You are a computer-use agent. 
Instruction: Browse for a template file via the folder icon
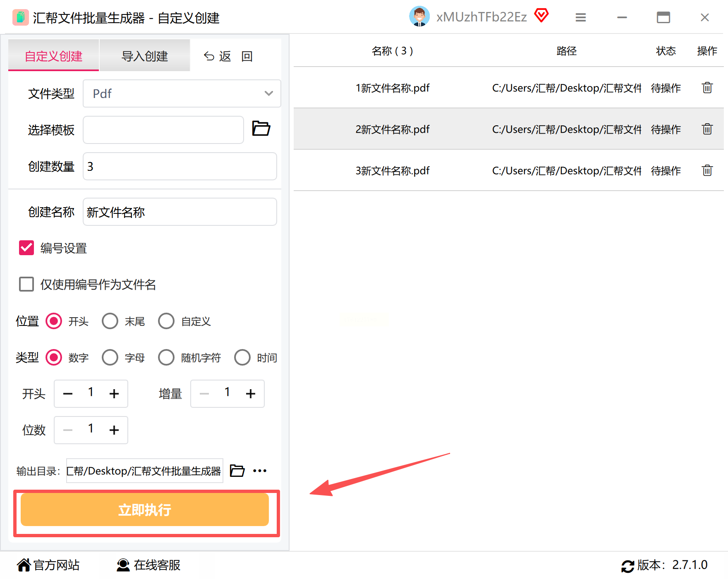[261, 129]
